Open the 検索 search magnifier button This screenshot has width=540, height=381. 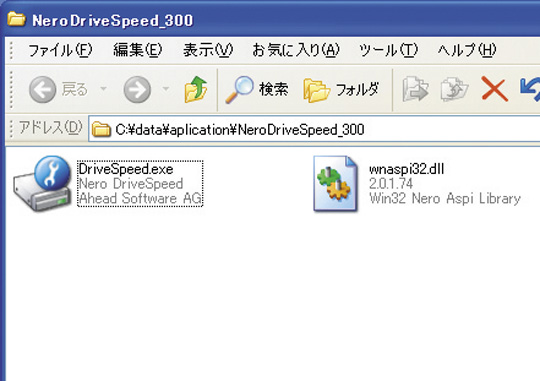[257, 90]
